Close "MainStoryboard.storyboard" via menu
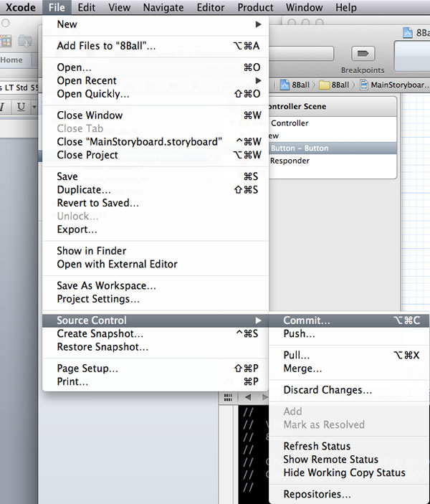The height and width of the screenshot is (504, 430). pos(156,142)
